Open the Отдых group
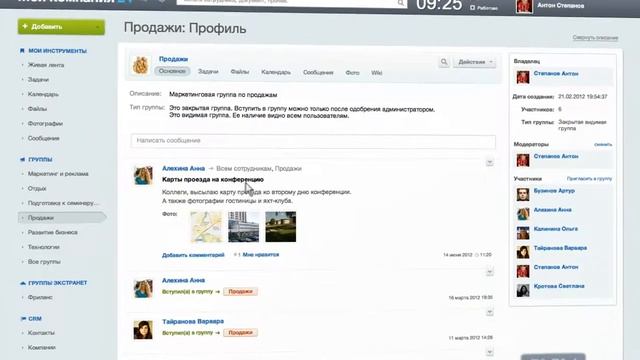The width and height of the screenshot is (640, 360). click(37, 189)
